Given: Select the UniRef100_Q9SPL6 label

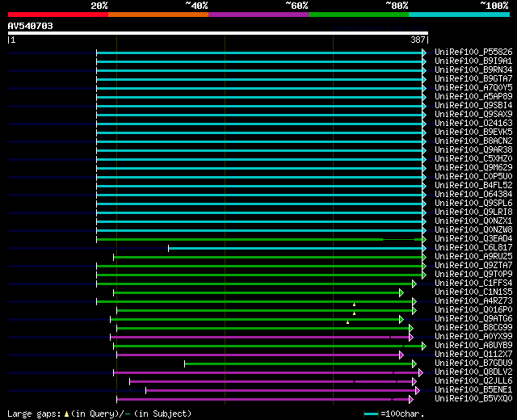Looking at the screenshot, I should (x=473, y=204).
